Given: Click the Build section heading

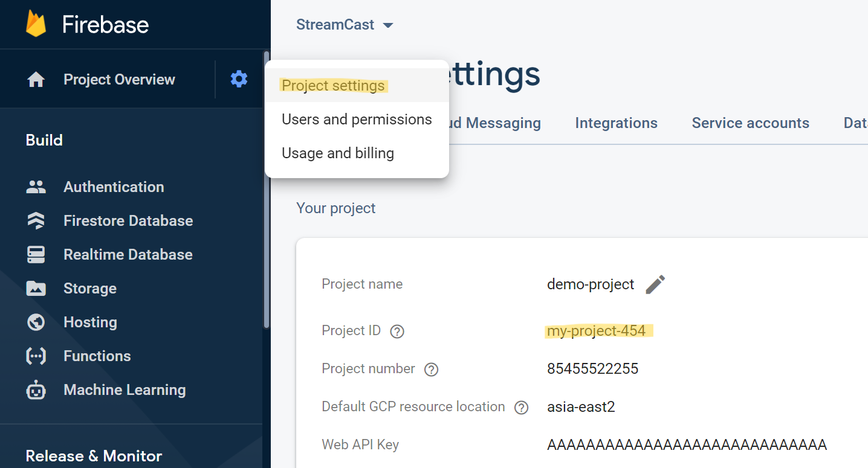Looking at the screenshot, I should coord(44,140).
